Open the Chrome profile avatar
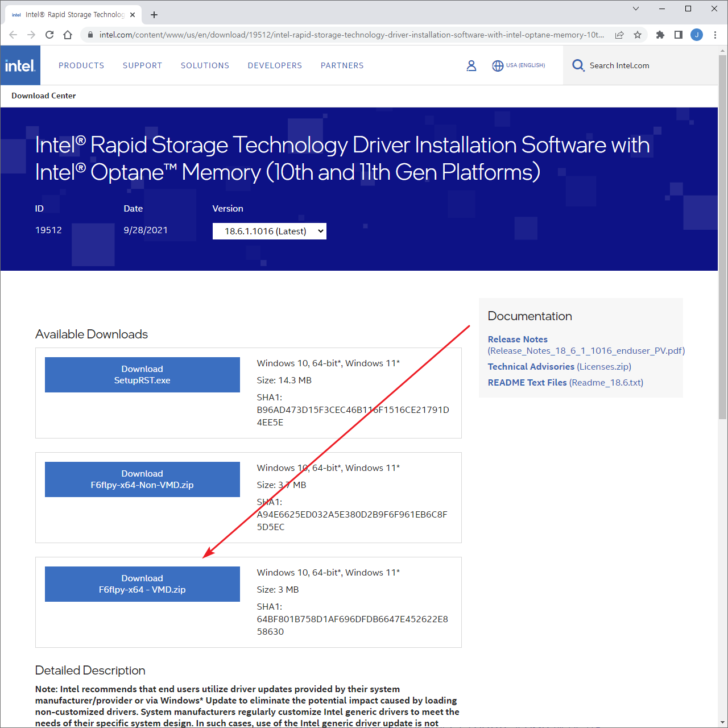 click(x=697, y=35)
